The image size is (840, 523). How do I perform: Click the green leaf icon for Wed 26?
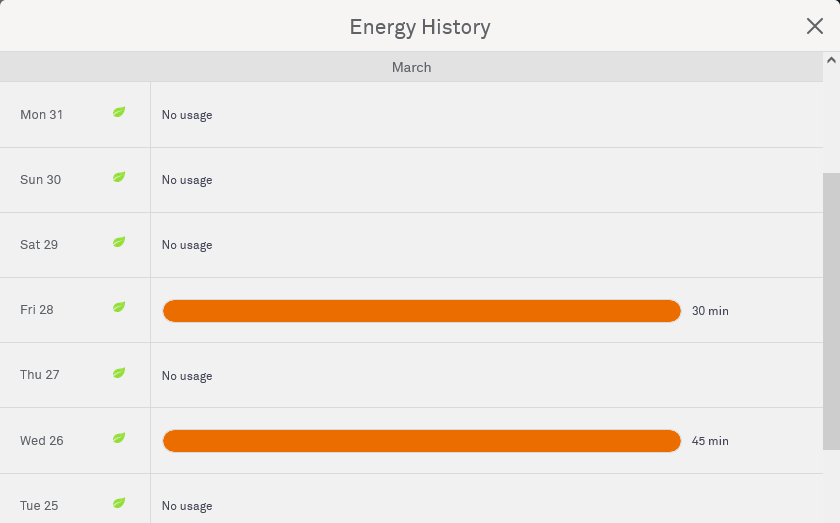pyautogui.click(x=119, y=438)
